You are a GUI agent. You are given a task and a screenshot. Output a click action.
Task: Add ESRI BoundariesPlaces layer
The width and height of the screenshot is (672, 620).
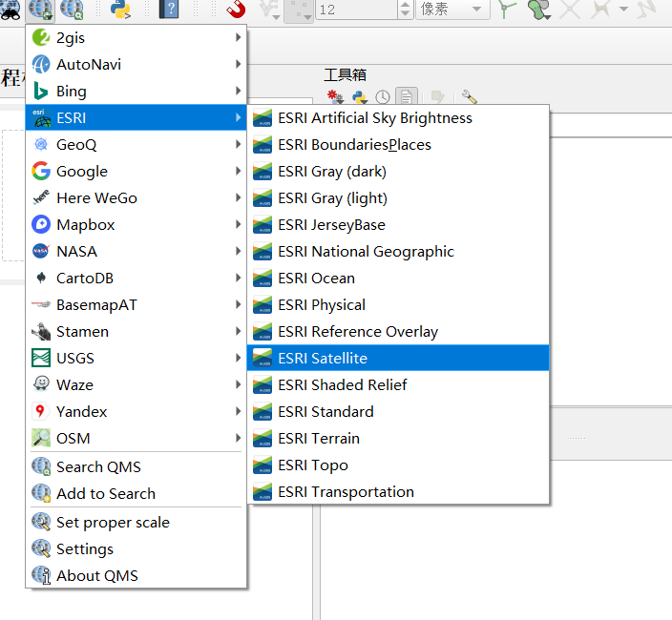(x=398, y=144)
